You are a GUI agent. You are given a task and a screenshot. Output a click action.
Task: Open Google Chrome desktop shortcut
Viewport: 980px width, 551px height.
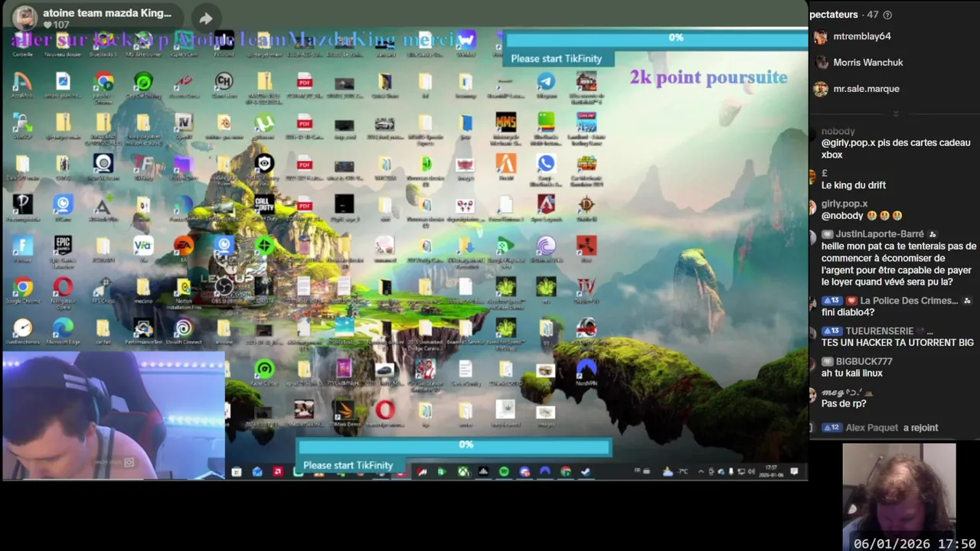tap(23, 289)
